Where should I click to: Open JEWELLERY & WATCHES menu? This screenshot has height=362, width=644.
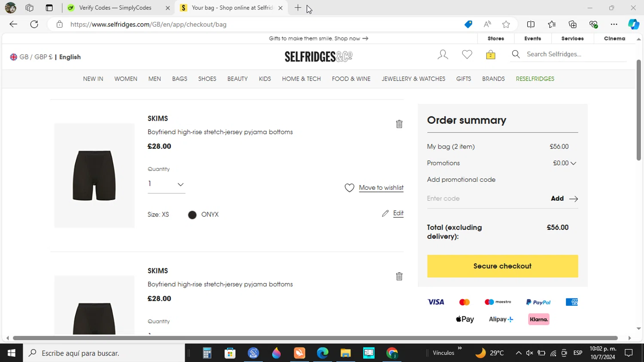(x=413, y=79)
